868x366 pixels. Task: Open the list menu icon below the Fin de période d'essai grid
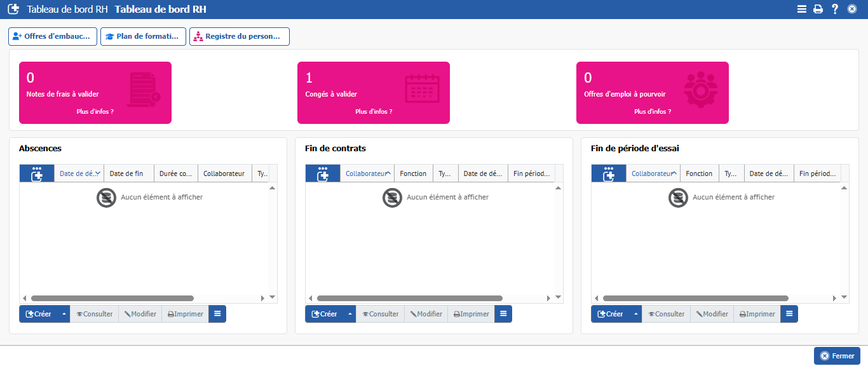789,314
